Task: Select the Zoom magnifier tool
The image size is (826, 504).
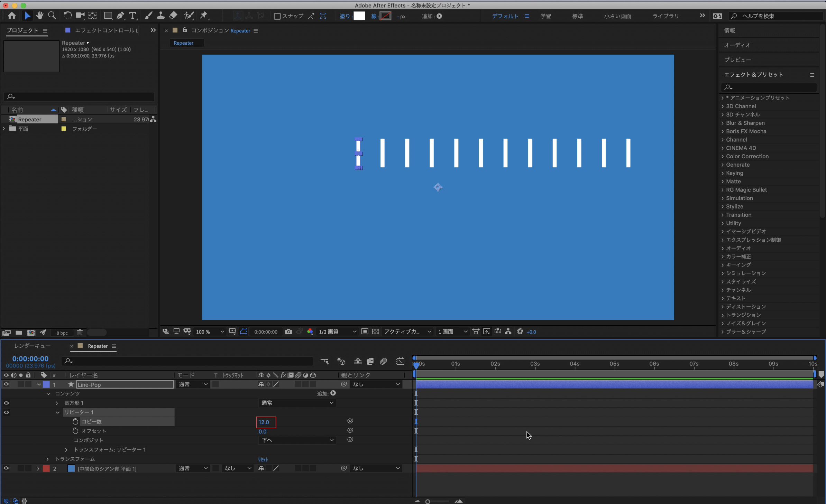Action: [x=52, y=16]
